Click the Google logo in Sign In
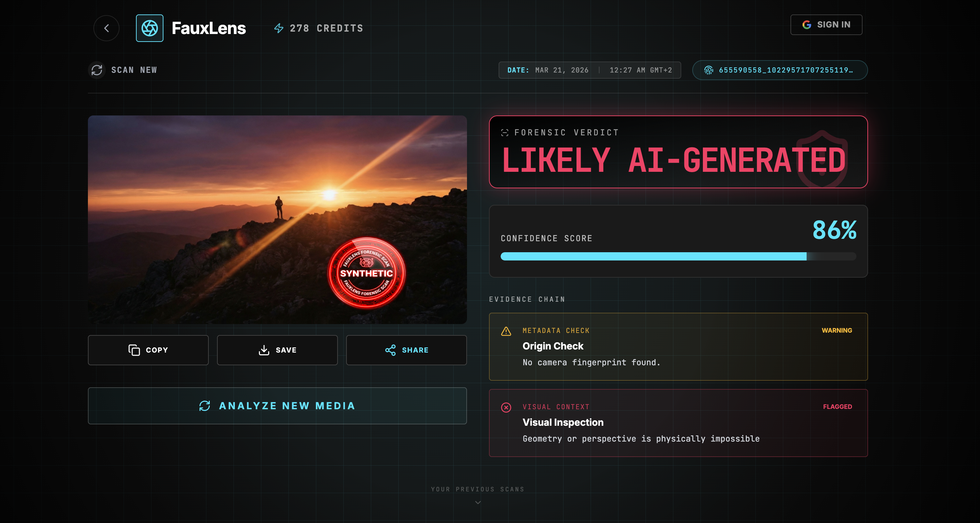The image size is (980, 523). coord(807,25)
